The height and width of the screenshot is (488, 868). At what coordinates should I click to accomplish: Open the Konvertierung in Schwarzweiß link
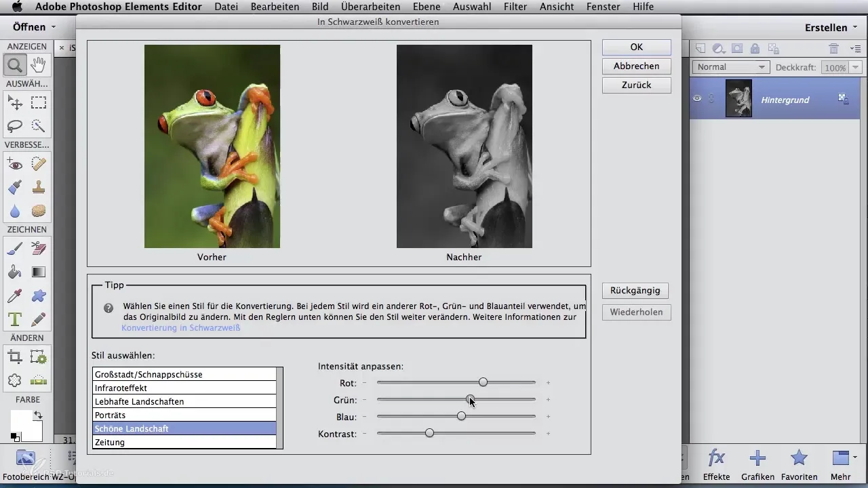coord(181,328)
